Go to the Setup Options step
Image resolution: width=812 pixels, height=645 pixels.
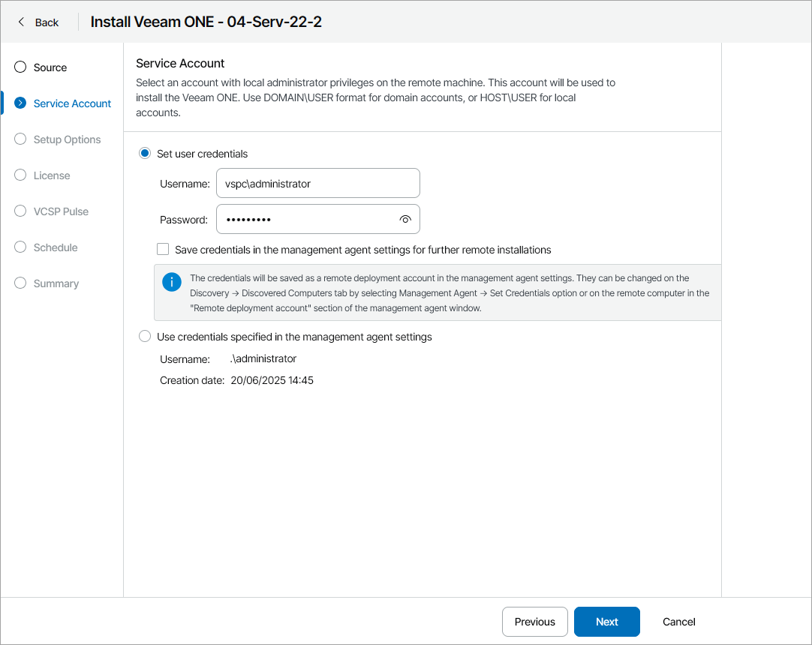click(67, 139)
